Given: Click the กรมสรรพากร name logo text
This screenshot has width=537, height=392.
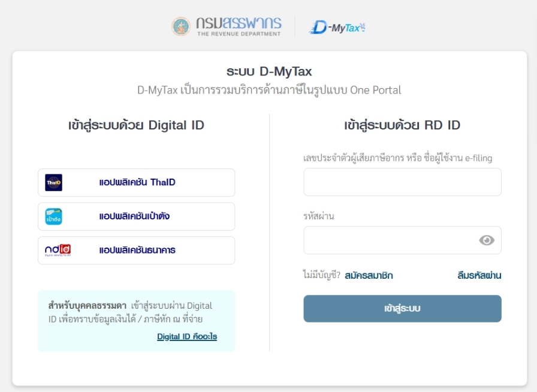Looking at the screenshot, I should (x=238, y=26).
